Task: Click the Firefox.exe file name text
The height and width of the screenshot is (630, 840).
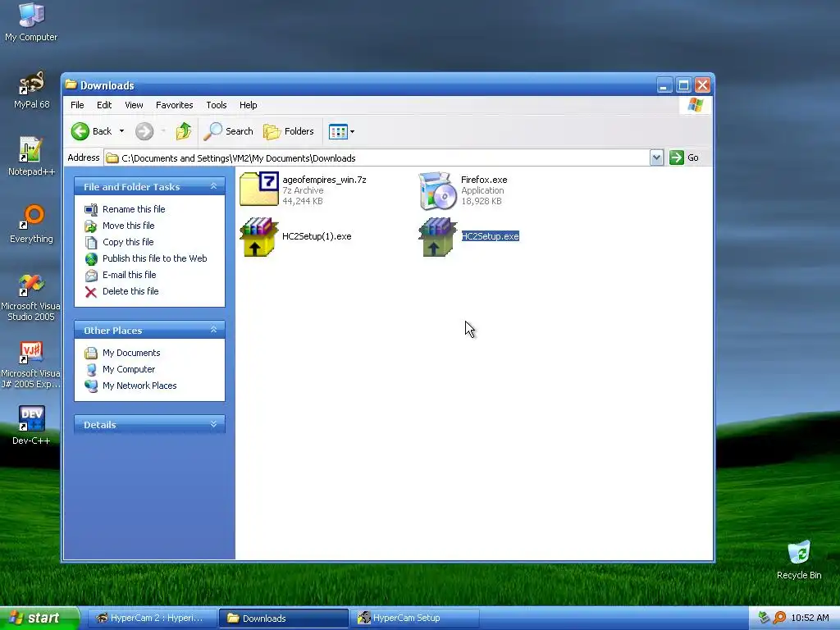Action: (484, 180)
